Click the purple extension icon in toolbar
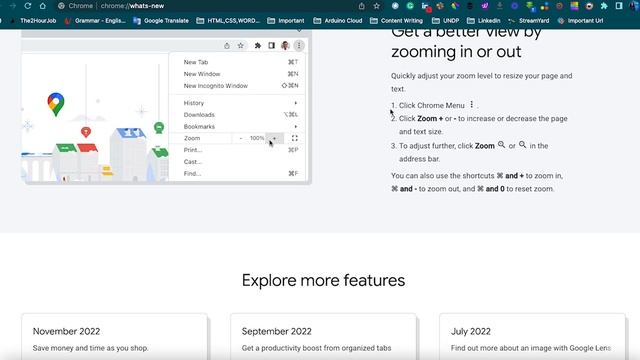 (x=485, y=6)
